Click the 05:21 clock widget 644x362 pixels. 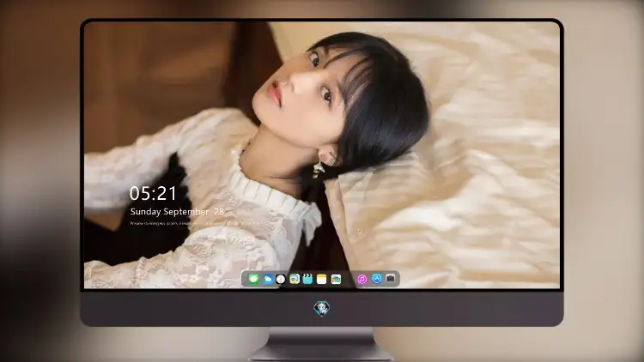153,193
